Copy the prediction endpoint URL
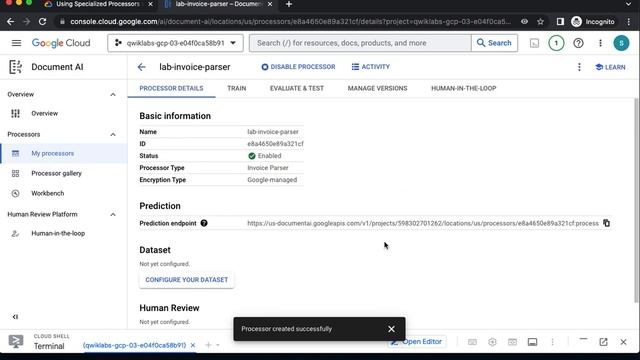Viewport: 640px width, 360px height. [x=607, y=223]
